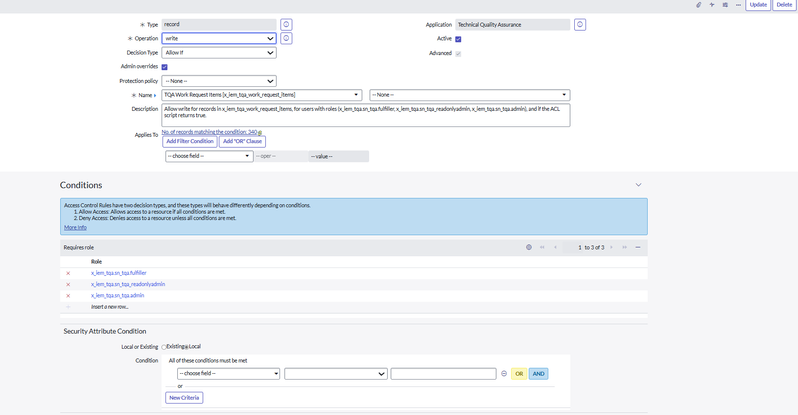The height and width of the screenshot is (415, 798).
Task: Click the Description text area
Action: 366,115
